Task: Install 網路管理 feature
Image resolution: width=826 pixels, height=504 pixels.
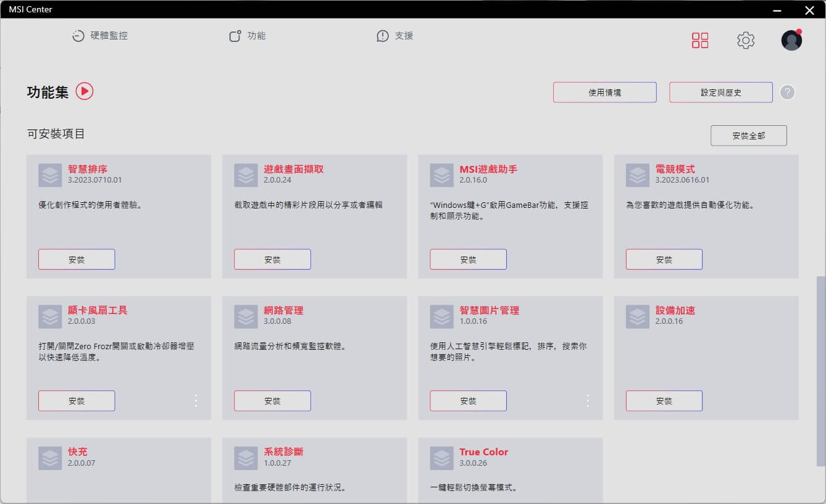Action: pyautogui.click(x=272, y=401)
